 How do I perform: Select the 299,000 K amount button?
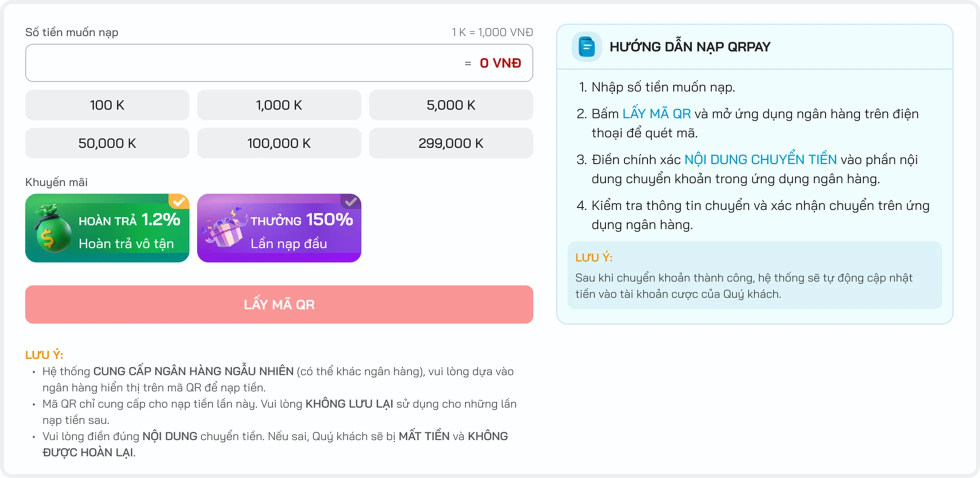(450, 143)
